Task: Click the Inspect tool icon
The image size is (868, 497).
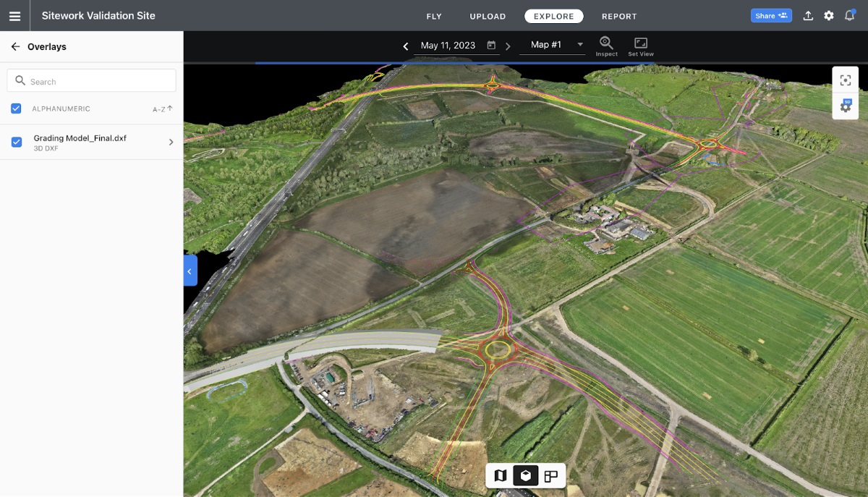Action: [x=606, y=46]
